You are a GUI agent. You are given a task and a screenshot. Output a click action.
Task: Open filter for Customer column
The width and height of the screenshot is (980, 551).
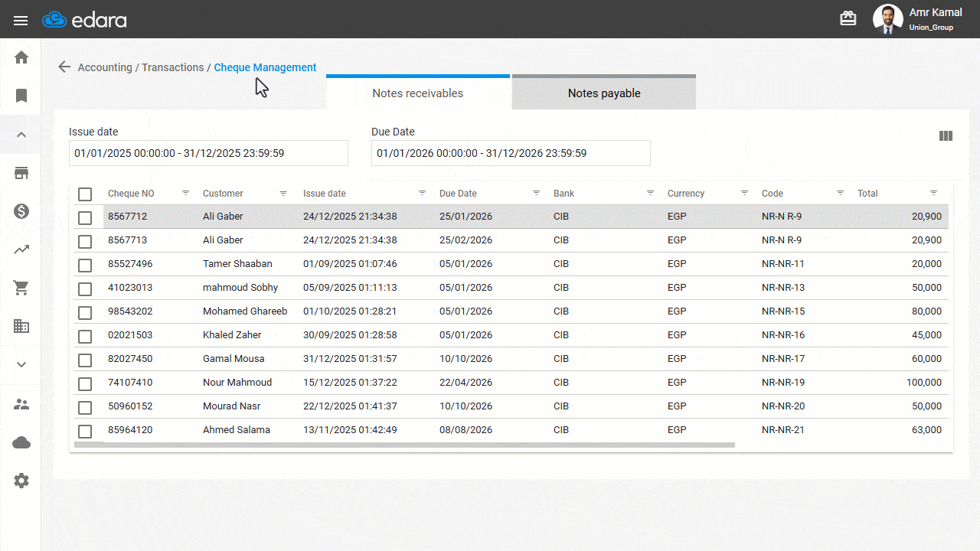coord(283,193)
